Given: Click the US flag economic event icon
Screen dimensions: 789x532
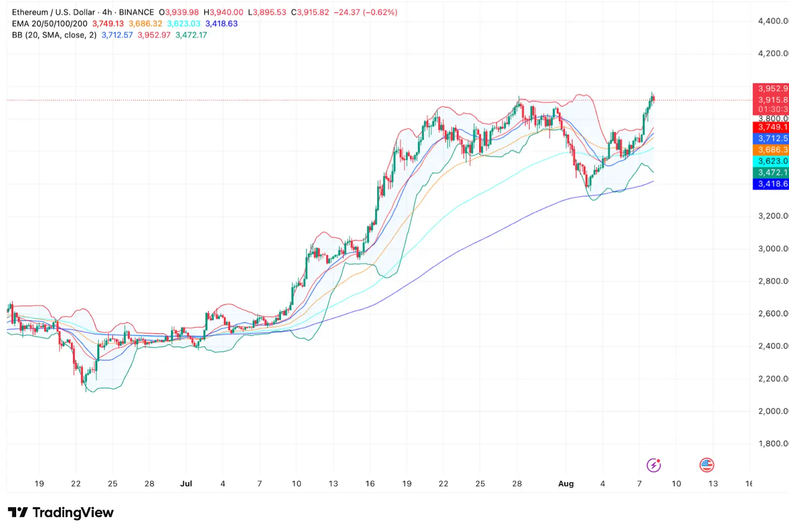Looking at the screenshot, I should [707, 465].
